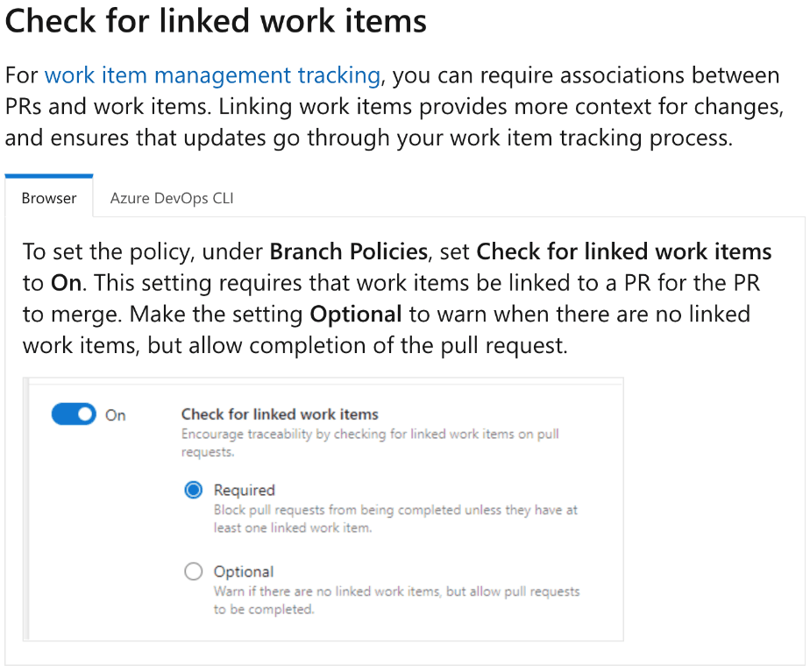The image size is (810, 672).
Task: Click the bold Optional word in the instructions
Action: (x=356, y=315)
